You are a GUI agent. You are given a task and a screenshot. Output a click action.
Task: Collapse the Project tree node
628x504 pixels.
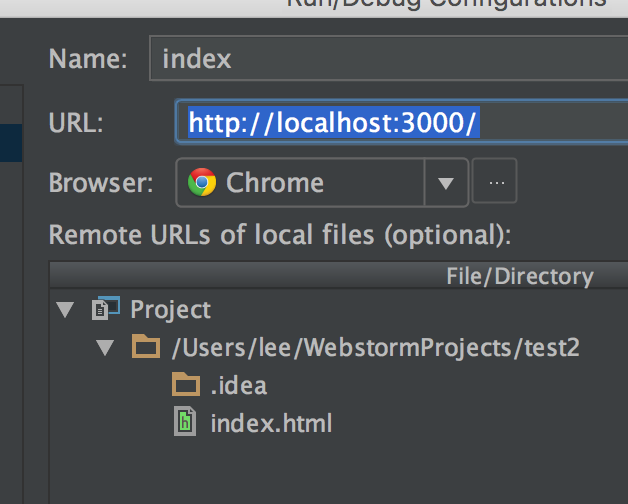(x=65, y=310)
